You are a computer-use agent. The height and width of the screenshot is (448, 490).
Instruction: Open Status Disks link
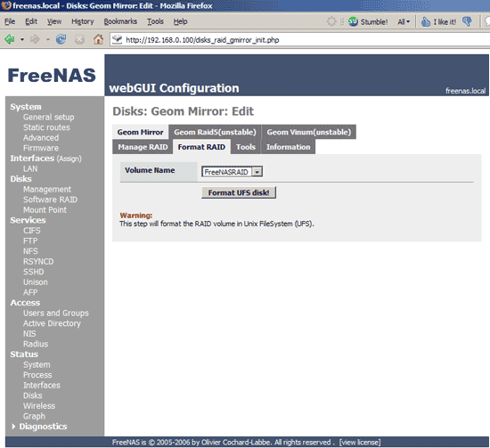coord(32,395)
